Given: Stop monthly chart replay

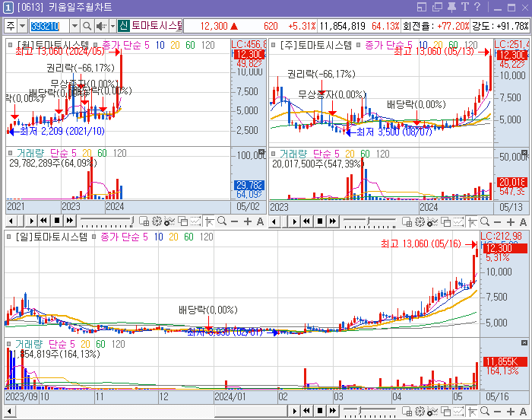Looking at the screenshot, I should pyautogui.click(x=57, y=221).
